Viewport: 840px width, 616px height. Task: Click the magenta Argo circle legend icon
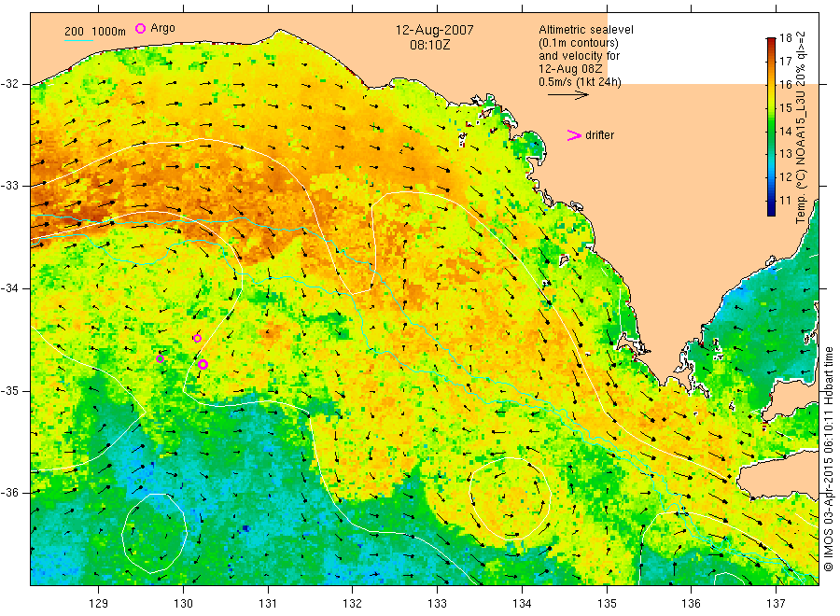click(x=140, y=29)
